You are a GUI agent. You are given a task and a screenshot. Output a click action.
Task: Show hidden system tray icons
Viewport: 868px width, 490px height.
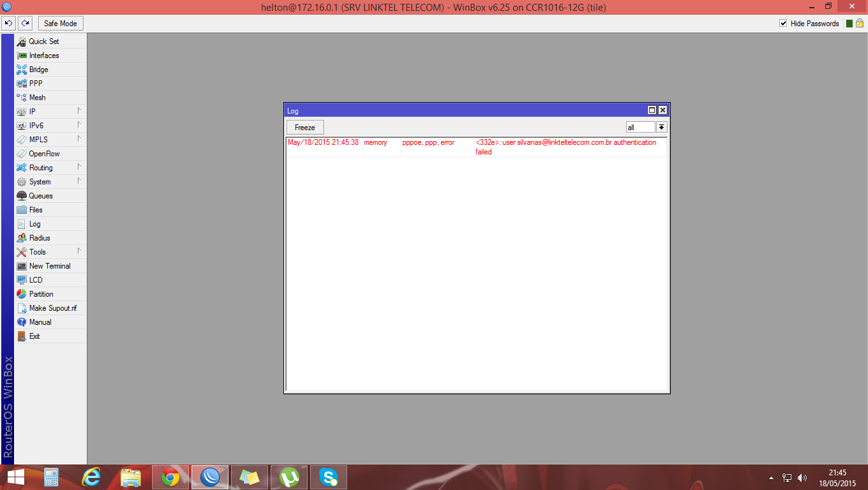point(771,478)
